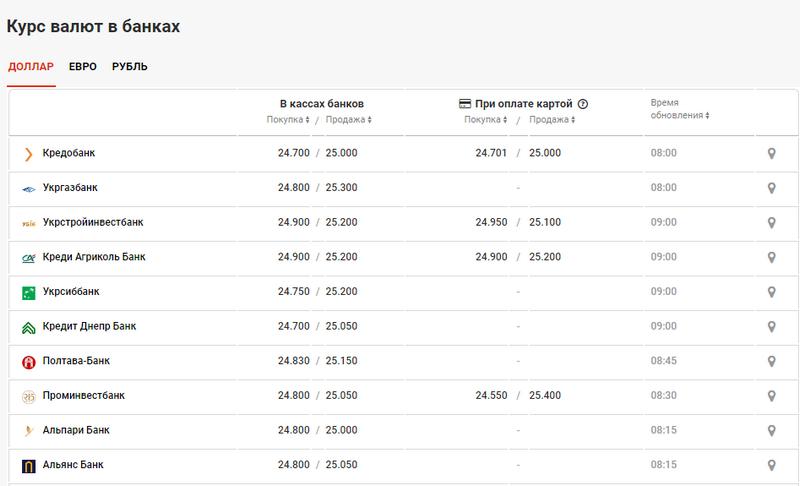The width and height of the screenshot is (800, 486).
Task: Sort card payment Продажа column
Action: (x=549, y=120)
